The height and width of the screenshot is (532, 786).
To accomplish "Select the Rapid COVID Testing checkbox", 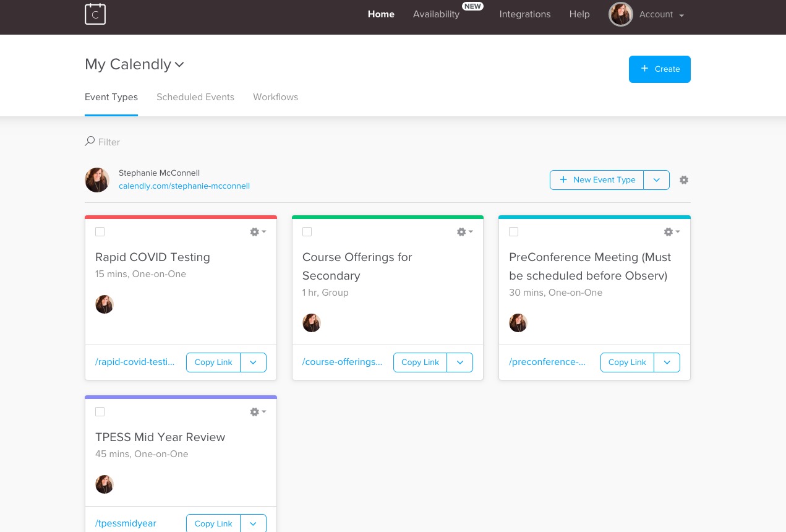I will pyautogui.click(x=100, y=232).
